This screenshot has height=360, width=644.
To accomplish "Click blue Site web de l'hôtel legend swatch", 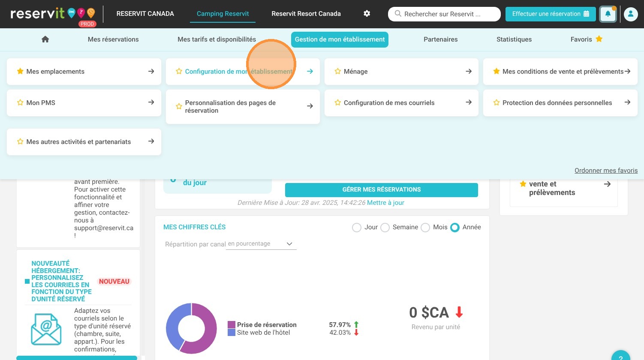I will [232, 333].
